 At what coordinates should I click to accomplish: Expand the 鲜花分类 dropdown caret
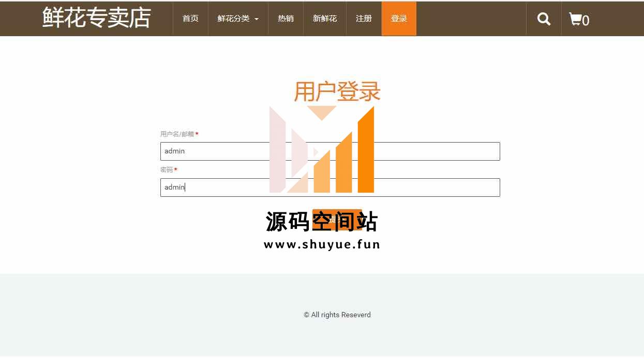(x=257, y=19)
